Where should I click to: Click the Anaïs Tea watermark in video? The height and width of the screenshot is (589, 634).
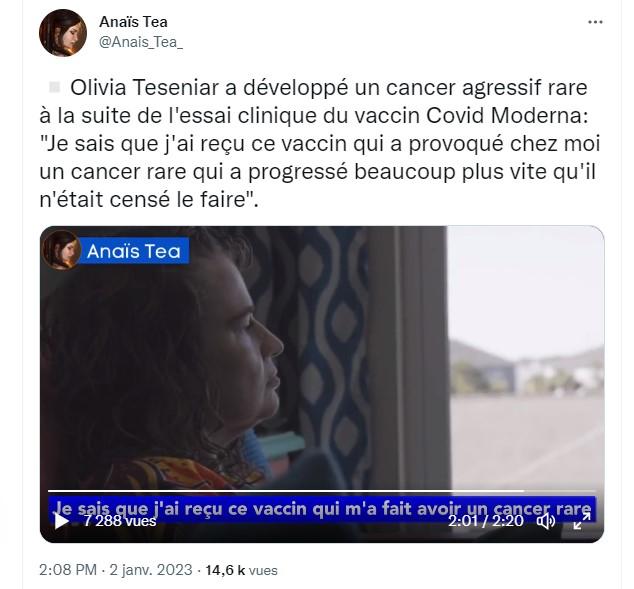133,251
